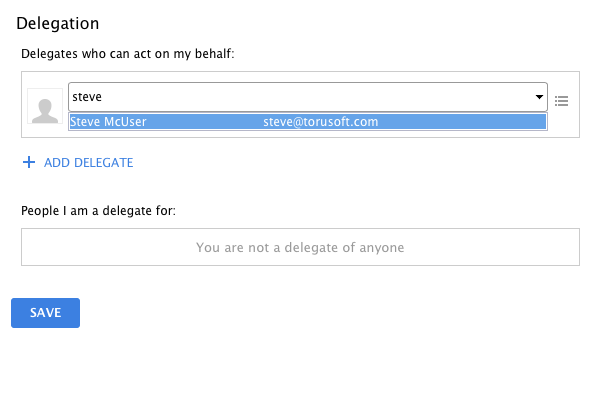Pick the highlighted autocomplete row for Steve
The image size is (610, 397).
(x=308, y=122)
